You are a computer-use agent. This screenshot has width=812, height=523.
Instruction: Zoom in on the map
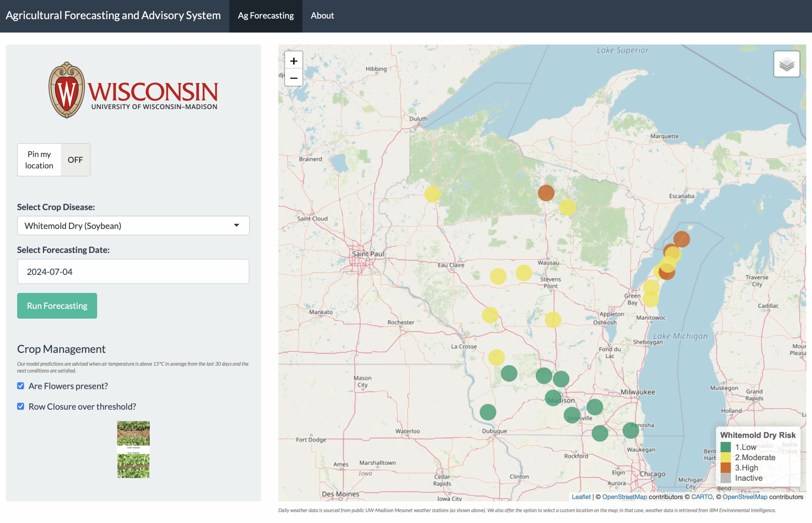click(293, 61)
